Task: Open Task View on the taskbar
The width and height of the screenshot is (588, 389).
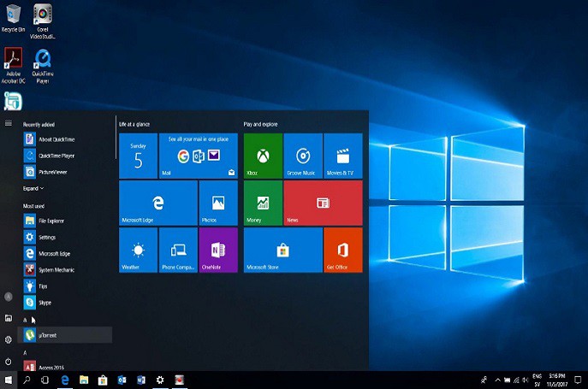Action: click(45, 380)
